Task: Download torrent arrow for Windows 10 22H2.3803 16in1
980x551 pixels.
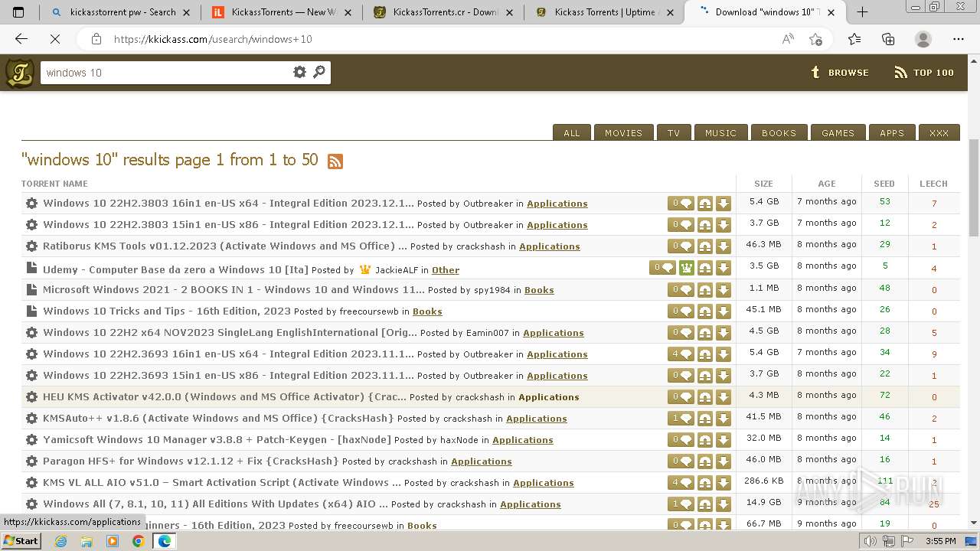Action: (724, 204)
